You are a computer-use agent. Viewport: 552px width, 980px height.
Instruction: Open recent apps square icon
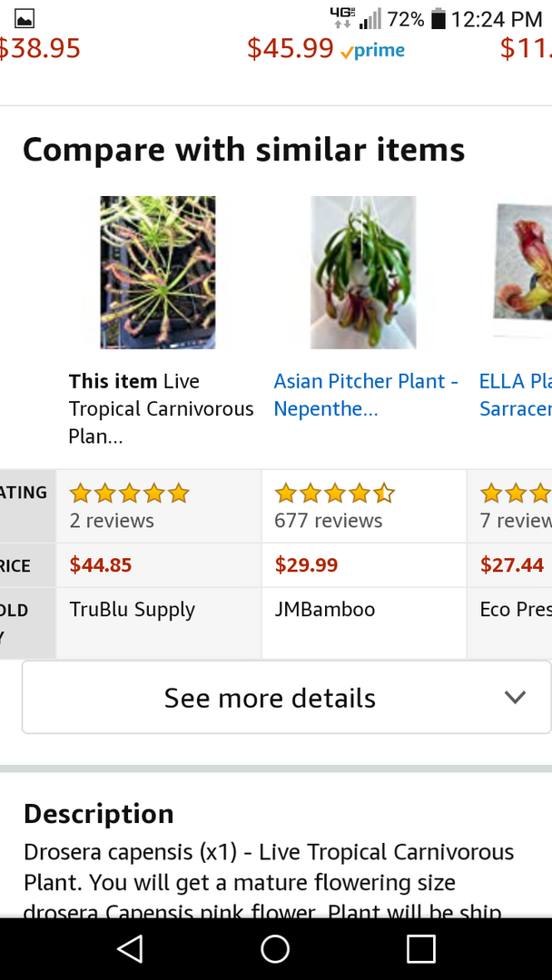coord(420,949)
